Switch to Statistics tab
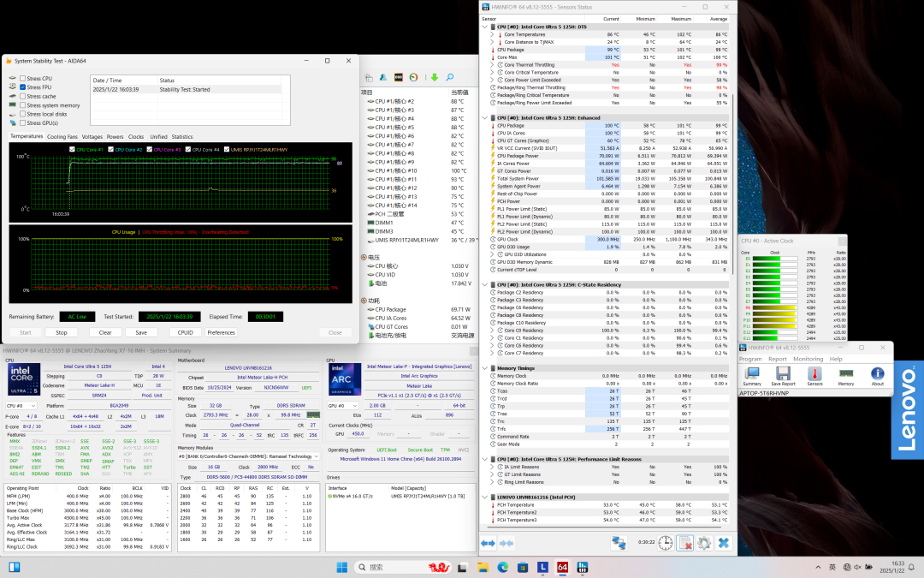This screenshot has width=924, height=578. pos(182,137)
